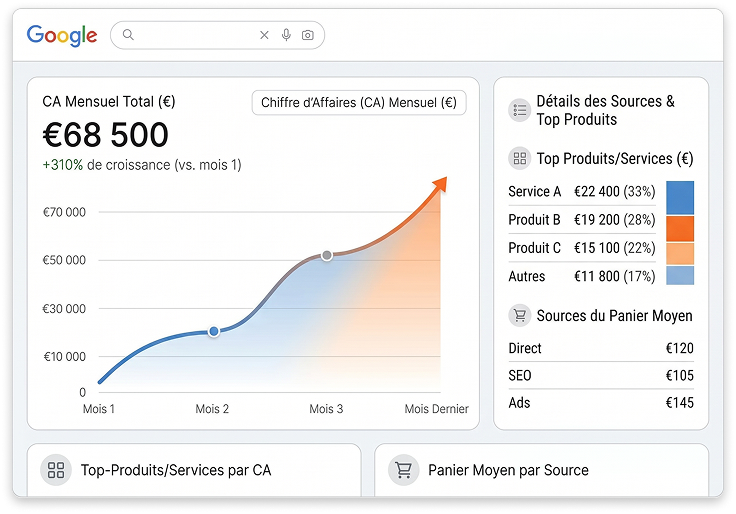Click the Mois 3 axis label
Image resolution: width=736 pixels, height=514 pixels.
pos(326,409)
